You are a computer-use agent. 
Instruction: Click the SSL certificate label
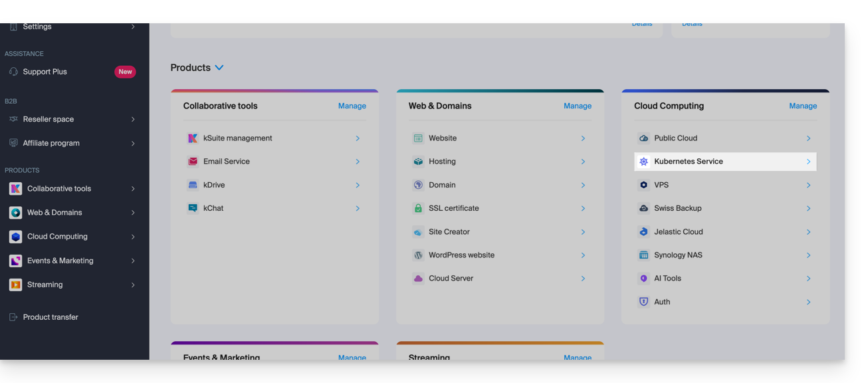pyautogui.click(x=454, y=208)
